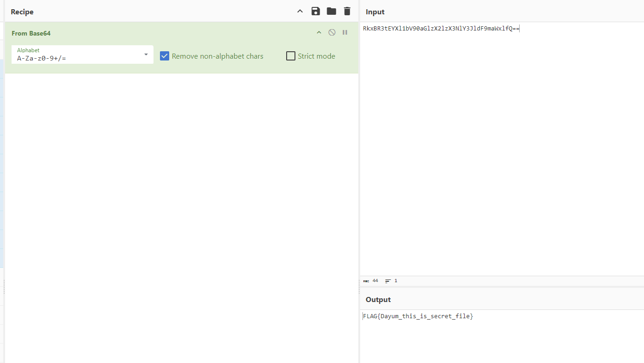644x363 pixels.
Task: Enable the Strict mode checkbox
Action: 291,56
